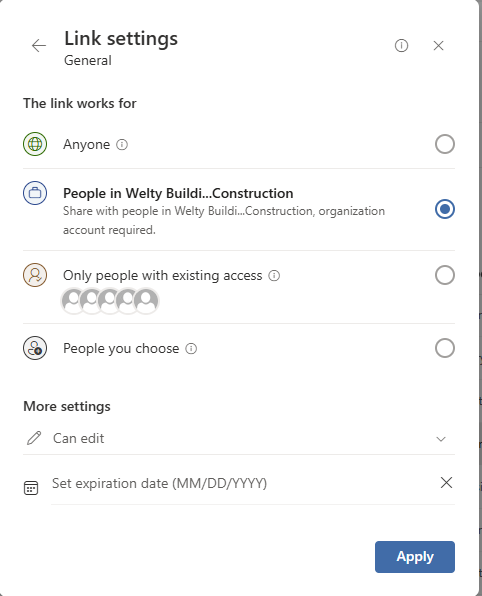
Task: Click the calendar icon for expiration date
Action: coord(31,487)
